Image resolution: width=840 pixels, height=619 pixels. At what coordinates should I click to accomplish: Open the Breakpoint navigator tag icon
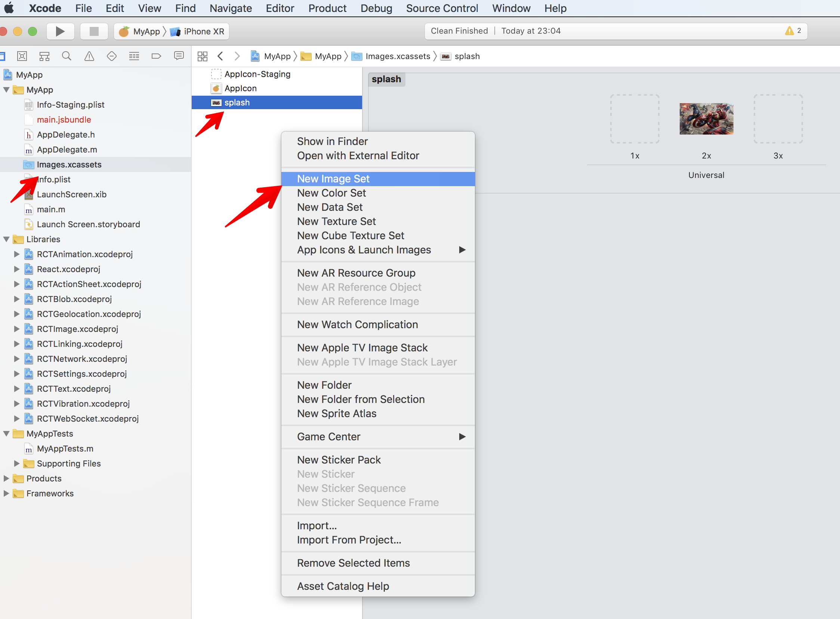[x=156, y=56]
